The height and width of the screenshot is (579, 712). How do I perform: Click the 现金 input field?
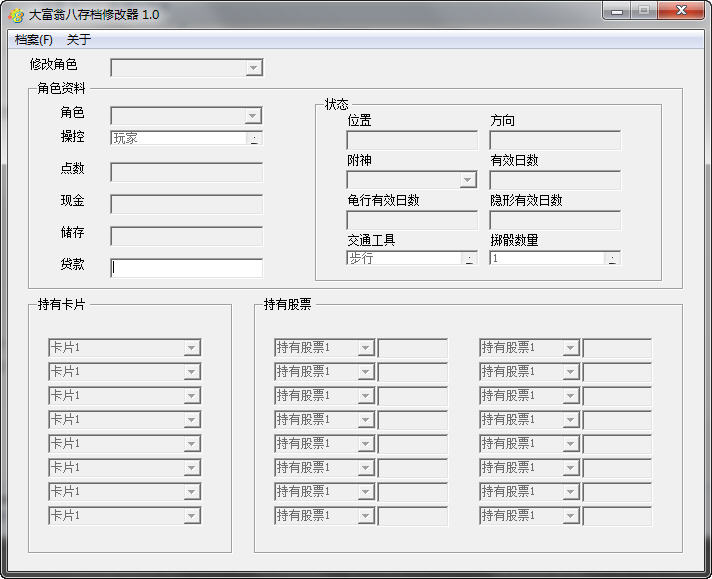tap(186, 204)
